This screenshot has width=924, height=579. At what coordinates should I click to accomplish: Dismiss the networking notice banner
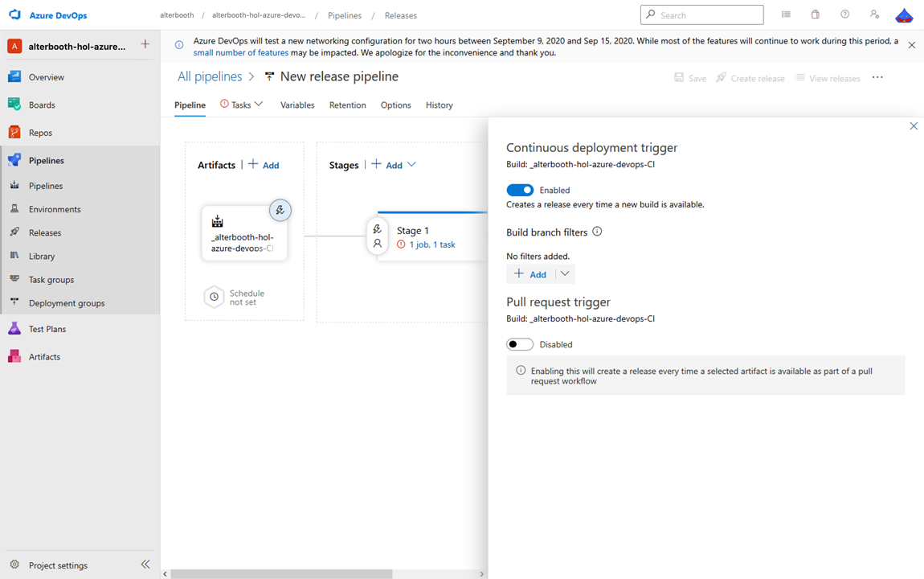(x=912, y=45)
